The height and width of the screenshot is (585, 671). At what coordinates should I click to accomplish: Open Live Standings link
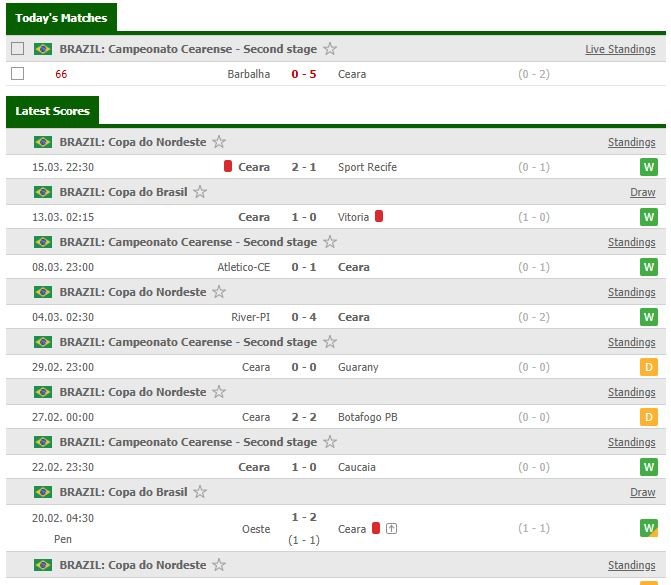(620, 49)
